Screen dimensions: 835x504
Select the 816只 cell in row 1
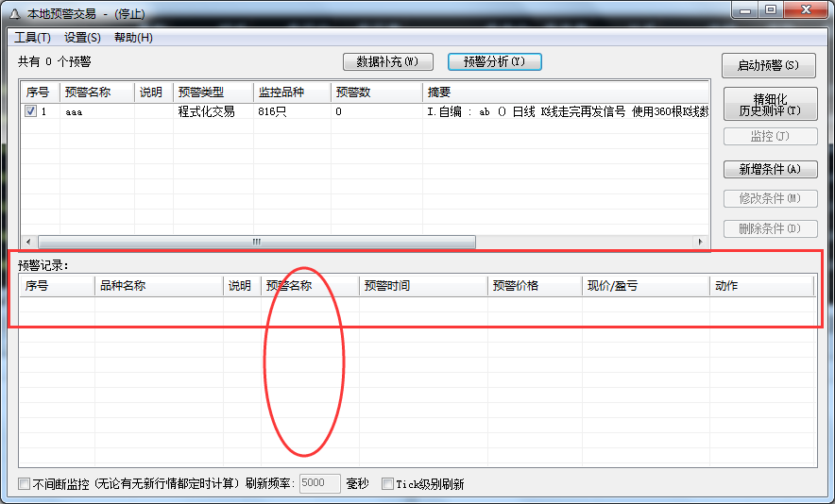click(272, 111)
